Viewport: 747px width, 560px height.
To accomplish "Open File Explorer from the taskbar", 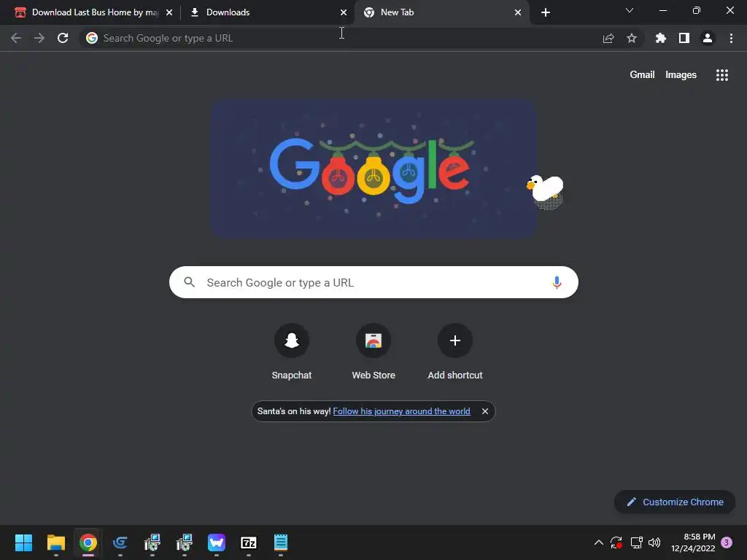I will [55, 542].
